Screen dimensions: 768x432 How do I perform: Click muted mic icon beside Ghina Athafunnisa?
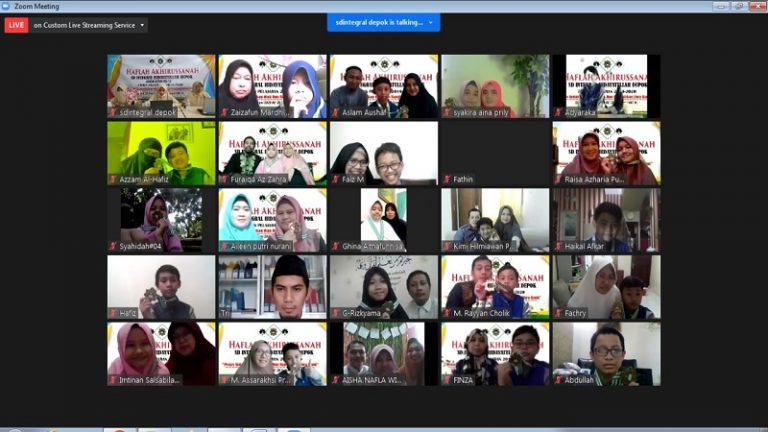[336, 246]
